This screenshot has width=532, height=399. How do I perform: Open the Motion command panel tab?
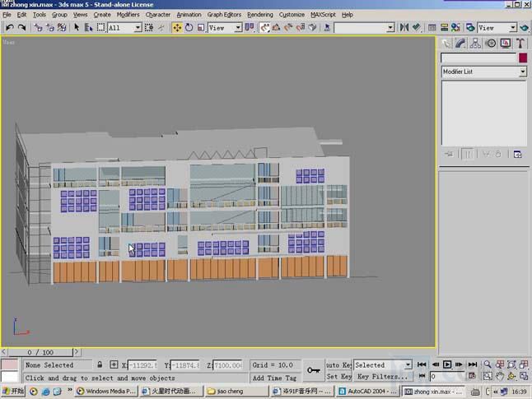pyautogui.click(x=491, y=43)
